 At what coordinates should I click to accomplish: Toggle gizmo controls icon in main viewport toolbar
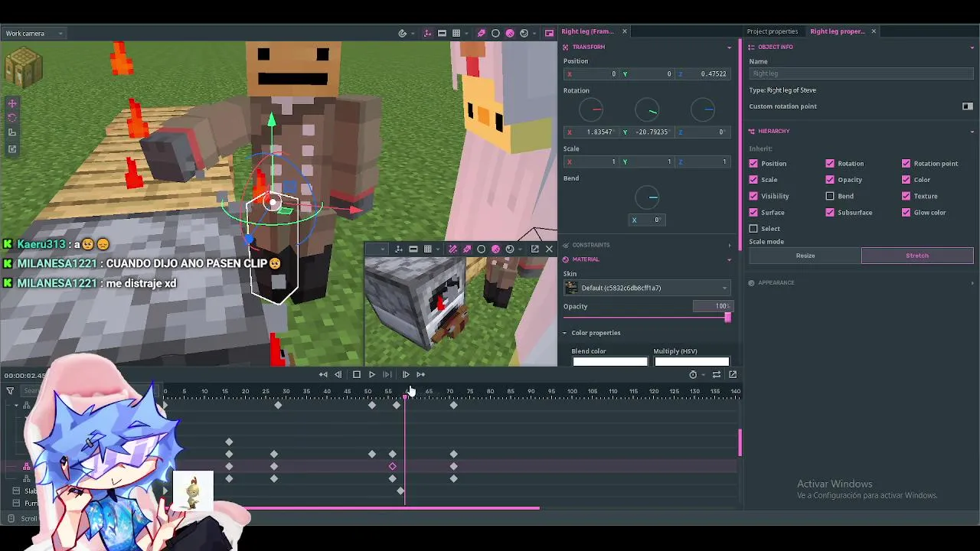pyautogui.click(x=428, y=33)
